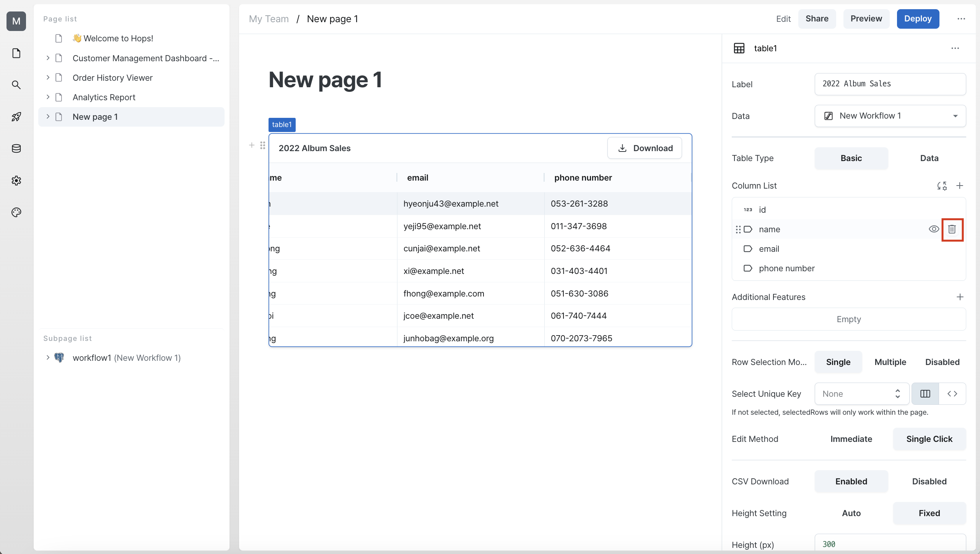Open page more options in top bar
Image resolution: width=980 pixels, height=554 pixels.
coord(961,19)
